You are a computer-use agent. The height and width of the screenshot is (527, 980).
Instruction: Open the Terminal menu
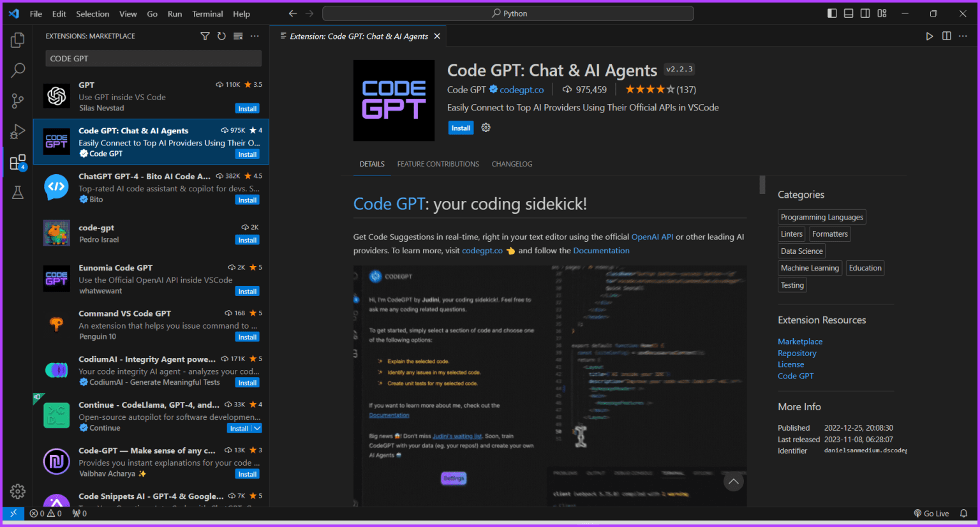207,13
